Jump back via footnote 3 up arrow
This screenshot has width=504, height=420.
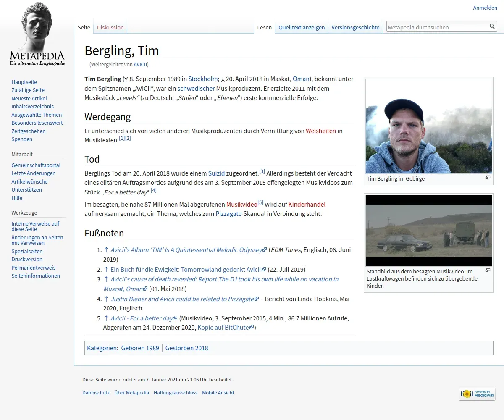coord(106,279)
